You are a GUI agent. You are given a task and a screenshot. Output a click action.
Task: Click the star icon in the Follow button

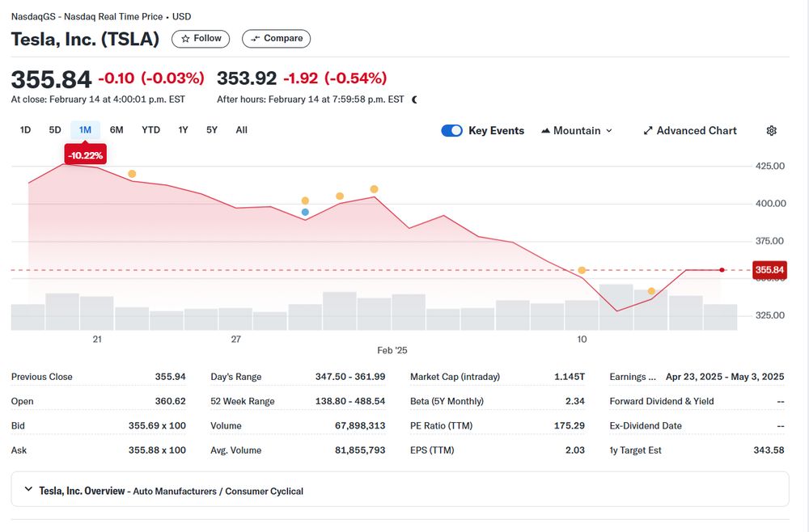click(x=185, y=39)
